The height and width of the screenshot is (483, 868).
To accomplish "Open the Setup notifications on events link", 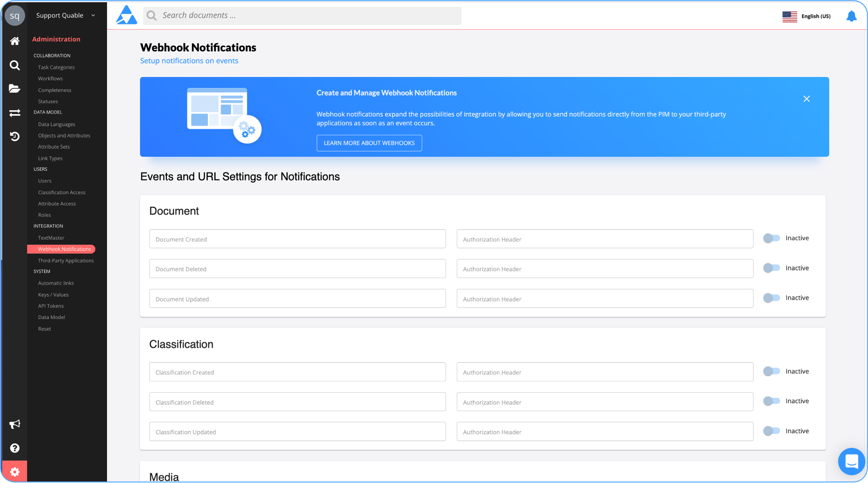I will (x=189, y=61).
